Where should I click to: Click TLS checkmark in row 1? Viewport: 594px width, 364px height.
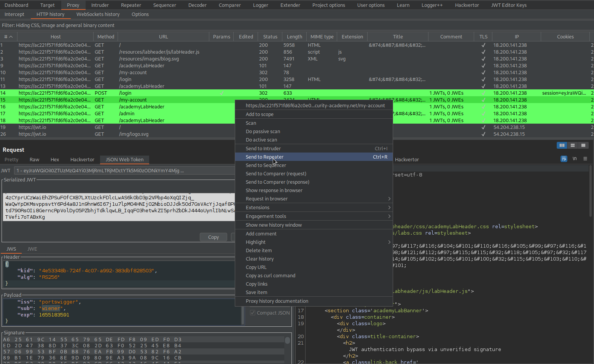(483, 45)
